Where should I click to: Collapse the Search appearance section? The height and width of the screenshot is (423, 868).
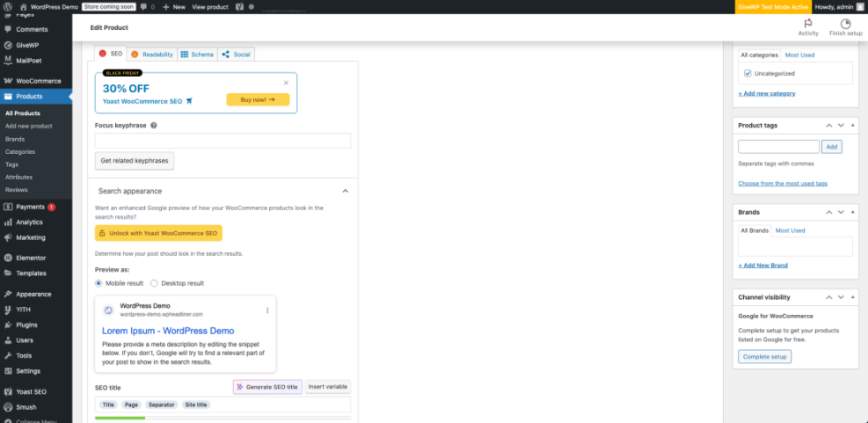point(345,191)
